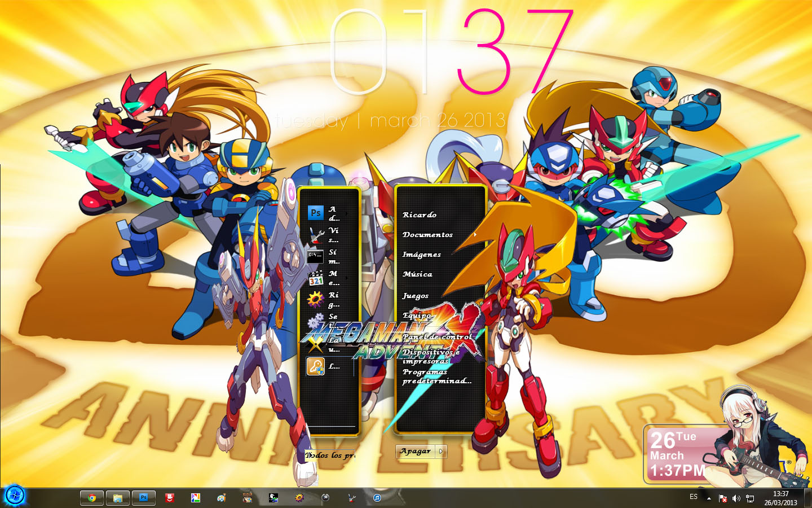The width and height of the screenshot is (812, 508).
Task: Open the gear-sun icon entry 'Rig...'
Action: click(x=316, y=299)
